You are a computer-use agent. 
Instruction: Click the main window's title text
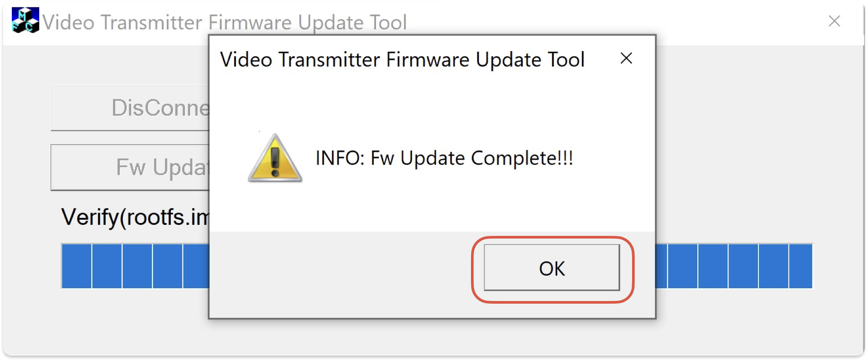click(x=224, y=22)
